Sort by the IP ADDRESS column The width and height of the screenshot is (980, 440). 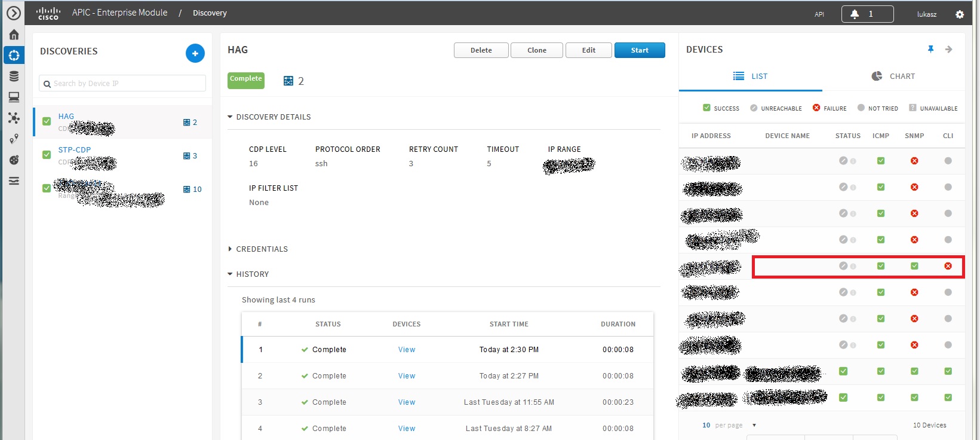[711, 136]
